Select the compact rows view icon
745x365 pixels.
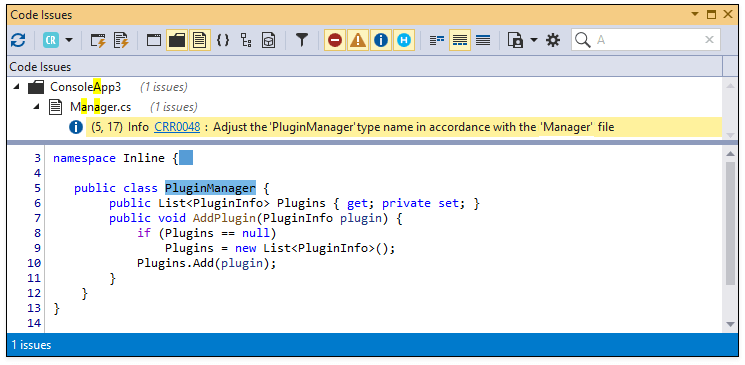[437, 40]
